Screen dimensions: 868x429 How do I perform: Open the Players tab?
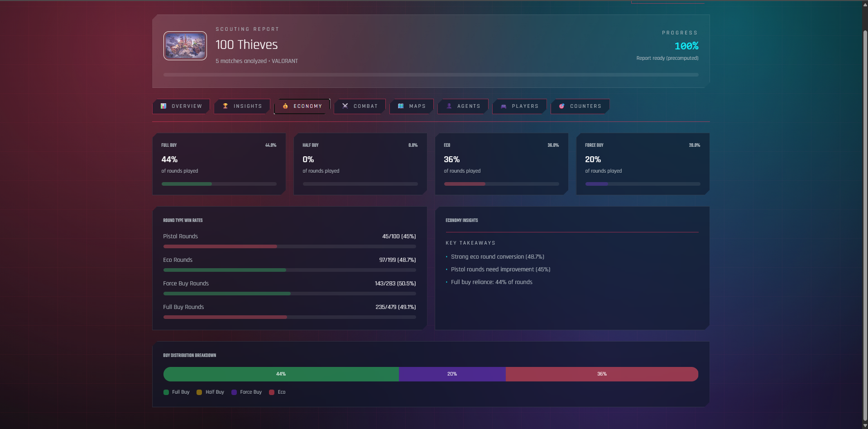tap(519, 106)
